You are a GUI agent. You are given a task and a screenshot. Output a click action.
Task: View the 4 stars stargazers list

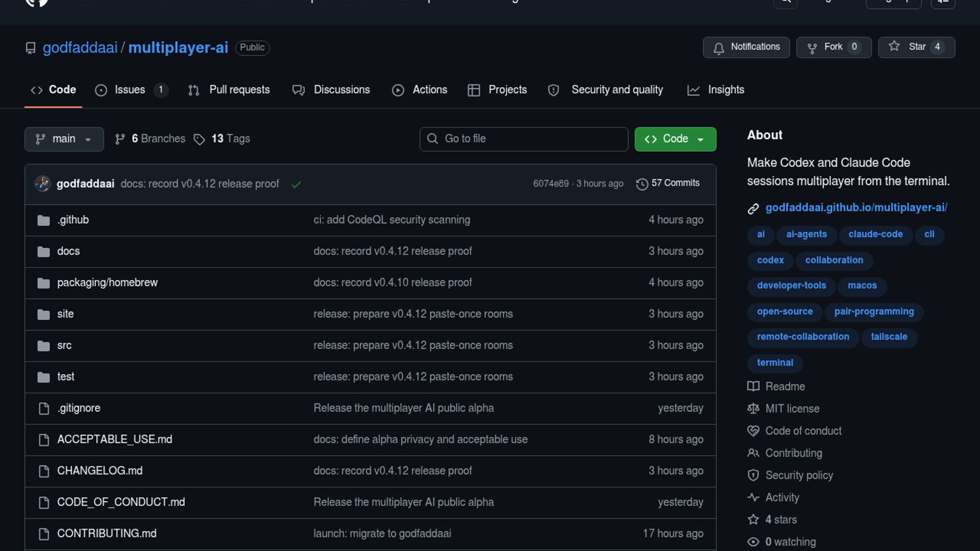pyautogui.click(x=772, y=520)
